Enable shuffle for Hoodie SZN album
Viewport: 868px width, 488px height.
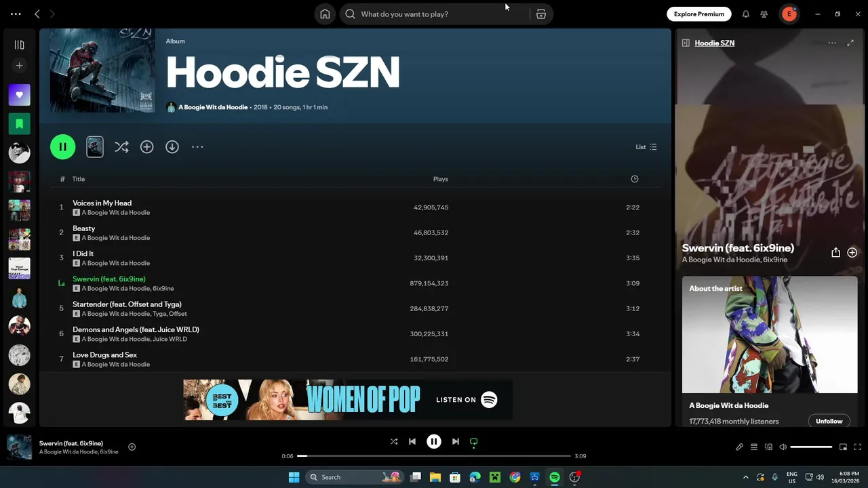point(121,146)
